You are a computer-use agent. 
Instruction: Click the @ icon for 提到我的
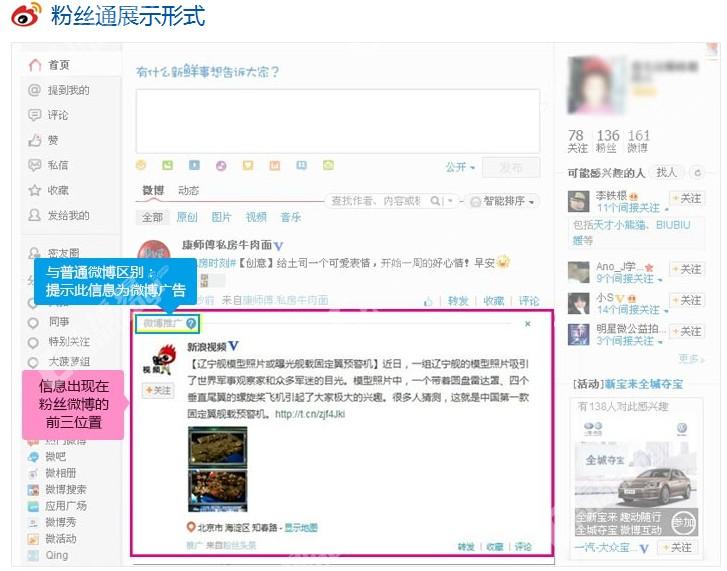coord(35,90)
